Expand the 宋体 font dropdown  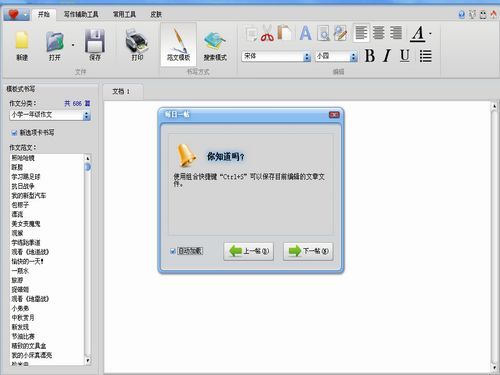(307, 57)
